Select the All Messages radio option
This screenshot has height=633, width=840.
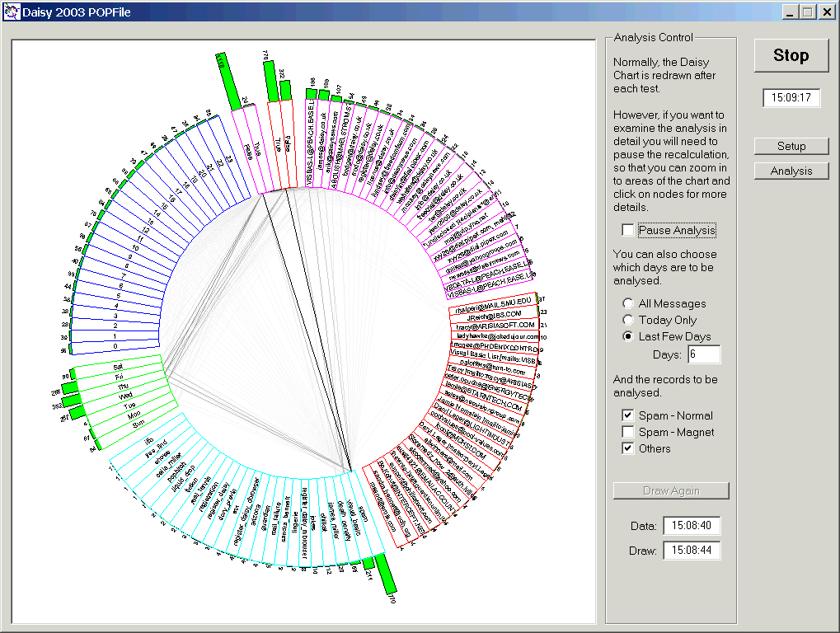tap(629, 303)
